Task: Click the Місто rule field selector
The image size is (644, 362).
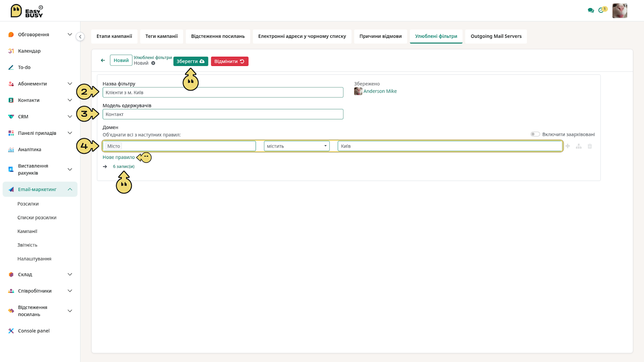Action: tap(180, 146)
